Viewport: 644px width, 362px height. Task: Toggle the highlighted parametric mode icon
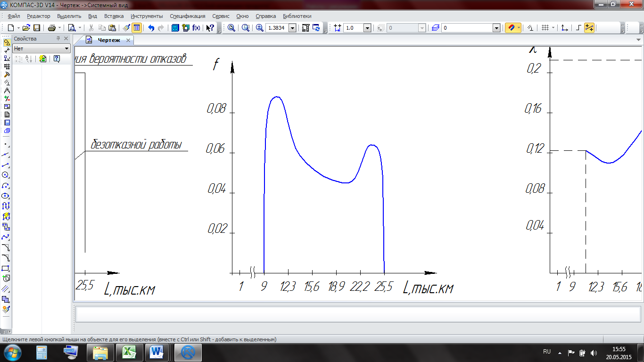click(x=589, y=28)
